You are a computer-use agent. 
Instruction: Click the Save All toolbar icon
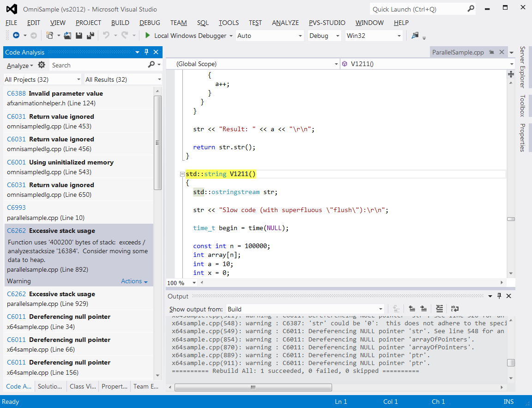click(90, 35)
